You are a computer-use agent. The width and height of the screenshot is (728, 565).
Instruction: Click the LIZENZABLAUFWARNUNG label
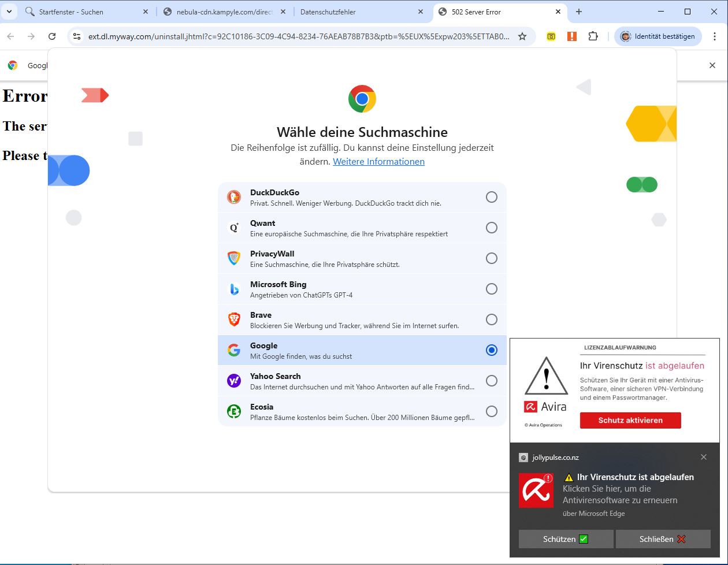[621, 348]
